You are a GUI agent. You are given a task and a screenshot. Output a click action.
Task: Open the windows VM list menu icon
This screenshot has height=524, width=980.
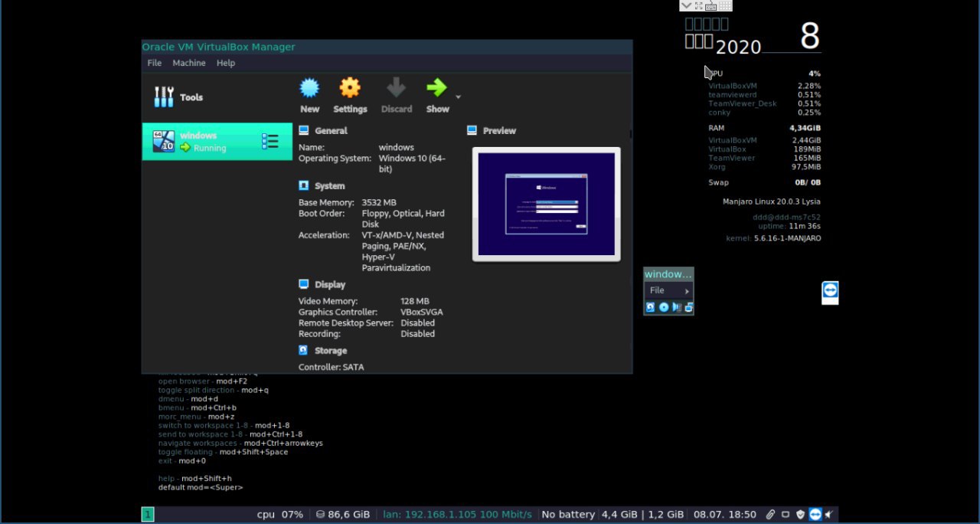[x=269, y=141]
